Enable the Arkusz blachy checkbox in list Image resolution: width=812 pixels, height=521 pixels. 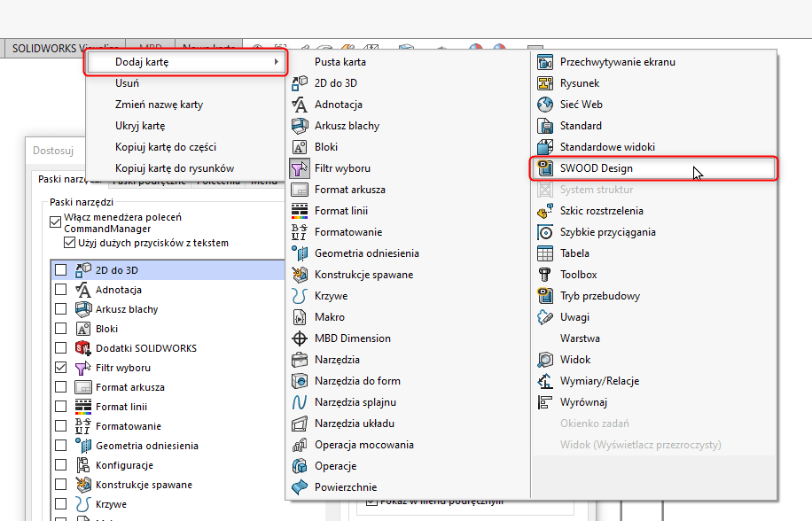pos(60,309)
